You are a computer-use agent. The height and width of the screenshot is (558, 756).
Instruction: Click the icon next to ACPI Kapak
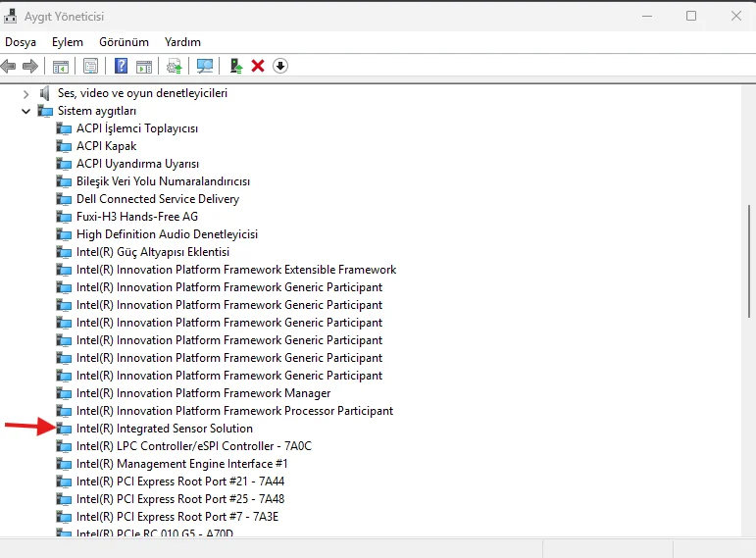click(x=64, y=146)
